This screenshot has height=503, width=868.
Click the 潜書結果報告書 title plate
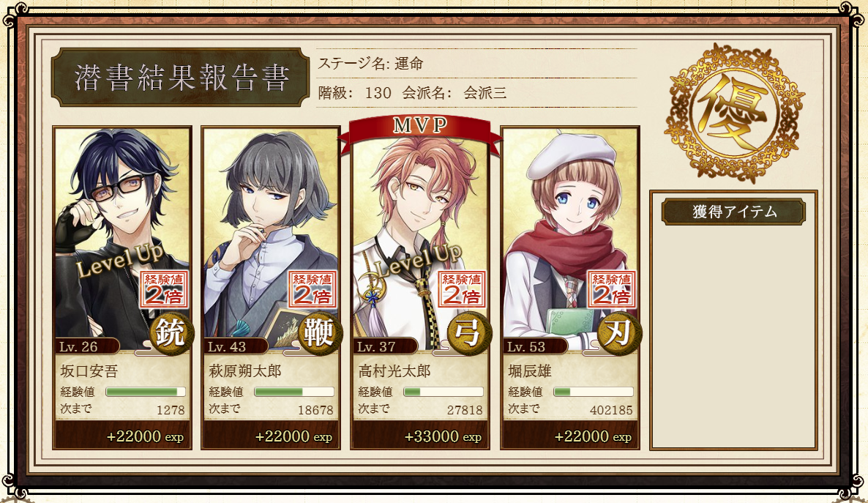tap(181, 77)
